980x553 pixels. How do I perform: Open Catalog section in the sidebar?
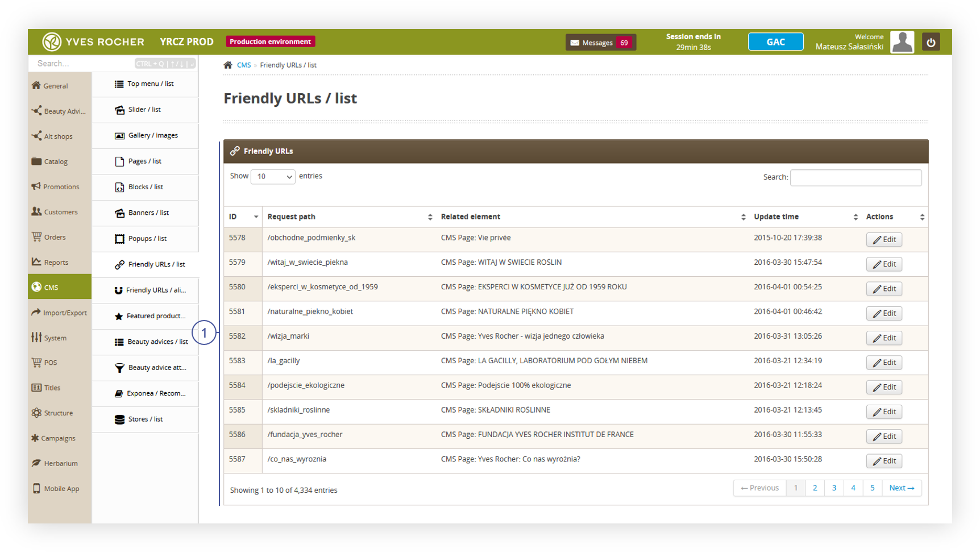tap(60, 161)
